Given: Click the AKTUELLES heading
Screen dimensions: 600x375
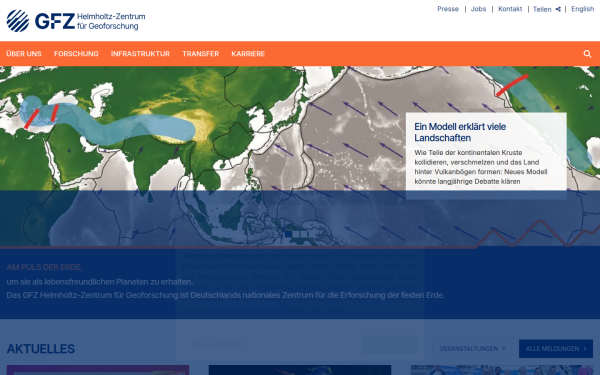Looking at the screenshot, I should coord(41,349).
